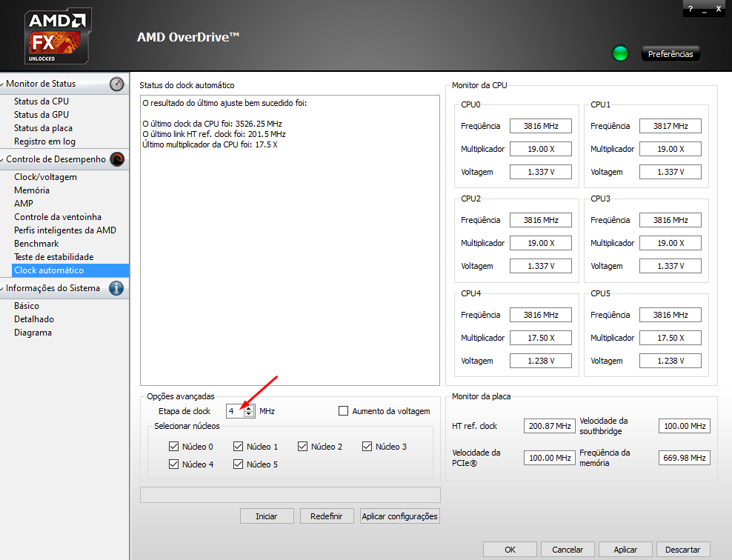
Task: Click Aplicar configurações button
Action: (x=399, y=516)
